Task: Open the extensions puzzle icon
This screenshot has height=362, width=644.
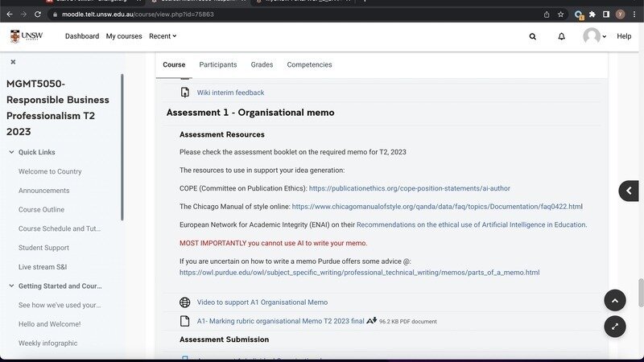Action: 592,14
